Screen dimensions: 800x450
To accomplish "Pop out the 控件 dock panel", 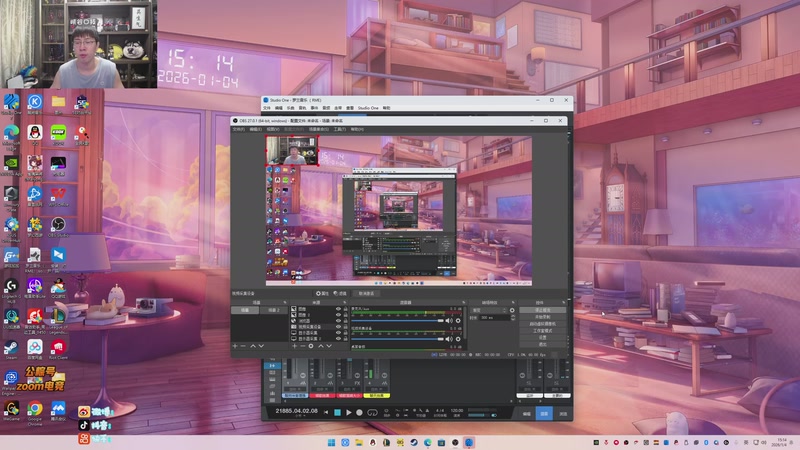I will click(x=564, y=302).
